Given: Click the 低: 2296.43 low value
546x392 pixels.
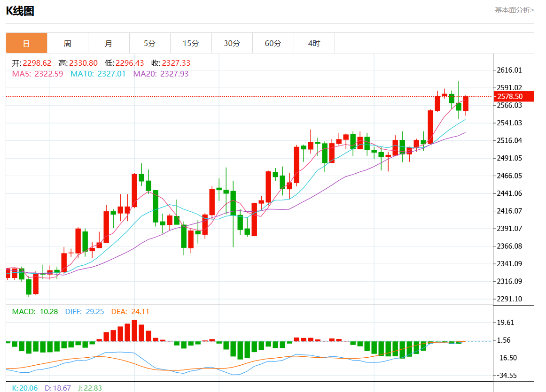Looking at the screenshot, I should point(125,63).
